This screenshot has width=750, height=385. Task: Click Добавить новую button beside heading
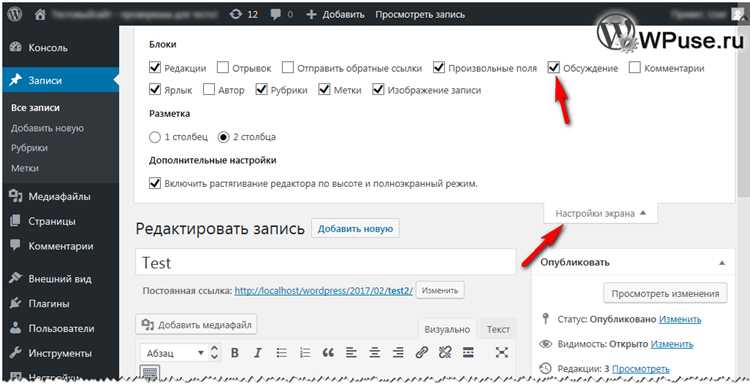(355, 229)
